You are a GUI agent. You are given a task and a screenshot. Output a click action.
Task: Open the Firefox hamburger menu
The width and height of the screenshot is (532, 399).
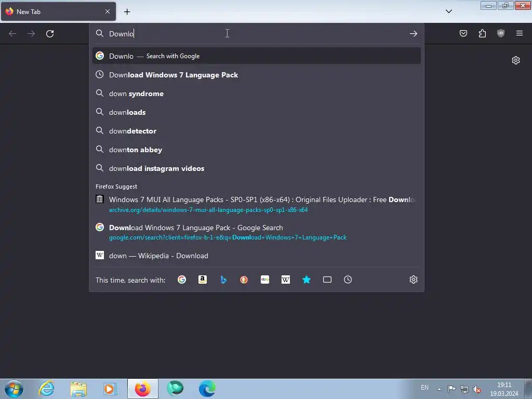point(520,33)
